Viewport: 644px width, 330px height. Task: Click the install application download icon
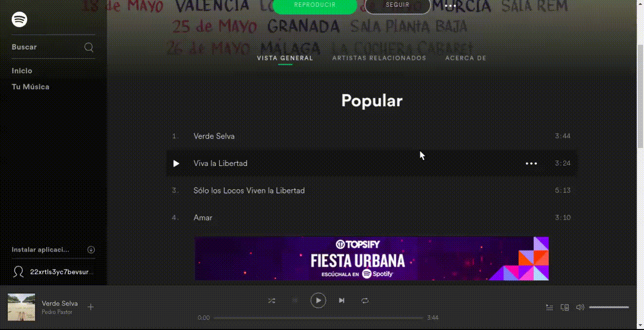tap(91, 250)
